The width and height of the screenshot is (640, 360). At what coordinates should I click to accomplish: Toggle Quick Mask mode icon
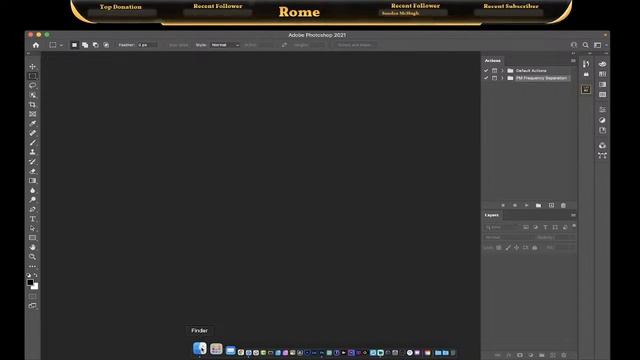click(x=33, y=296)
